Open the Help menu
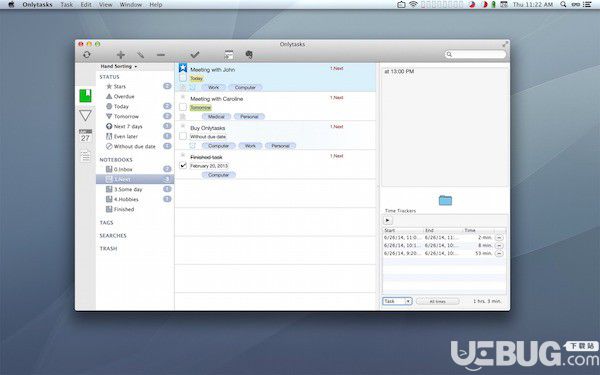This screenshot has height=375, width=600. (156, 5)
